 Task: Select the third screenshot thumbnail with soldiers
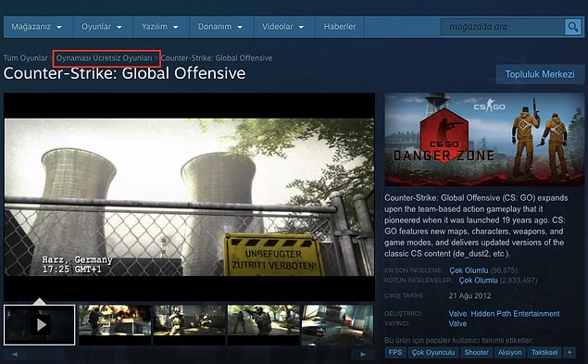tap(189, 324)
